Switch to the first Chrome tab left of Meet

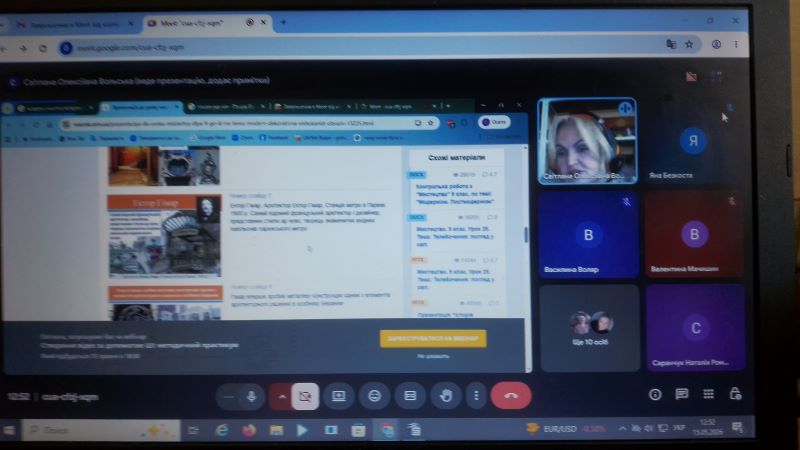(74, 24)
